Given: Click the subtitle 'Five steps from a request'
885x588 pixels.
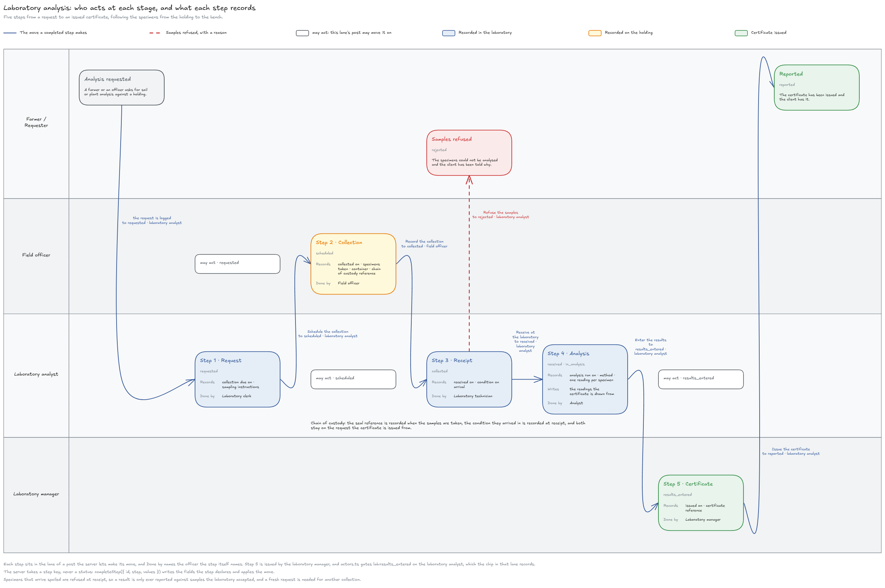Looking at the screenshot, I should pyautogui.click(x=113, y=17).
